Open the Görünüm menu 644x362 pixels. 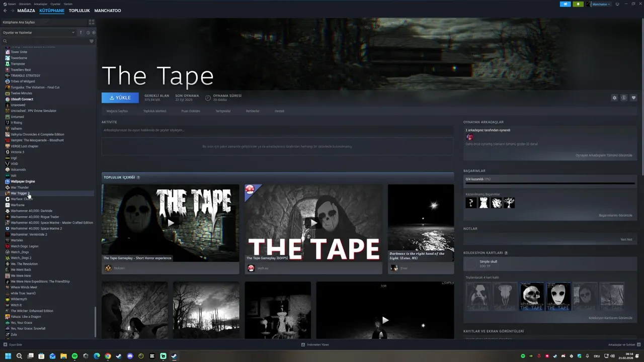tap(25, 4)
